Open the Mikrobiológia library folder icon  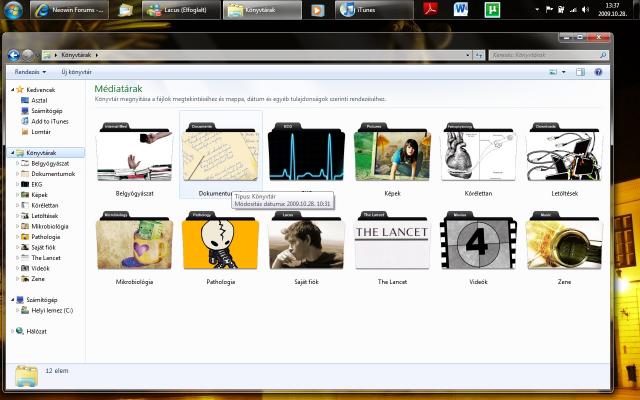(x=134, y=240)
